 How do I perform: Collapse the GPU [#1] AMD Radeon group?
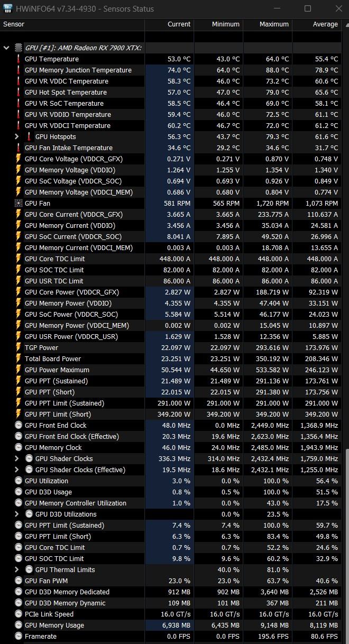[6, 48]
